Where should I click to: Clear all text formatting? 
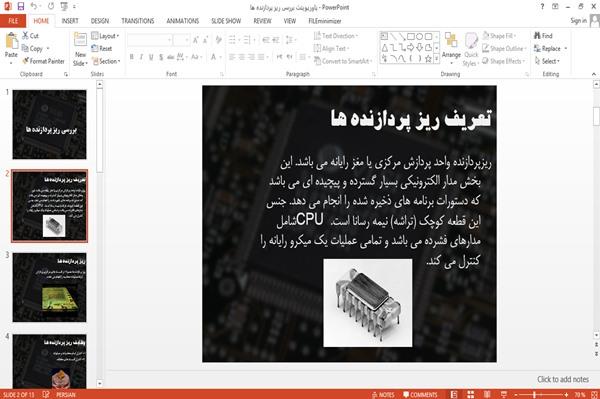coord(218,40)
